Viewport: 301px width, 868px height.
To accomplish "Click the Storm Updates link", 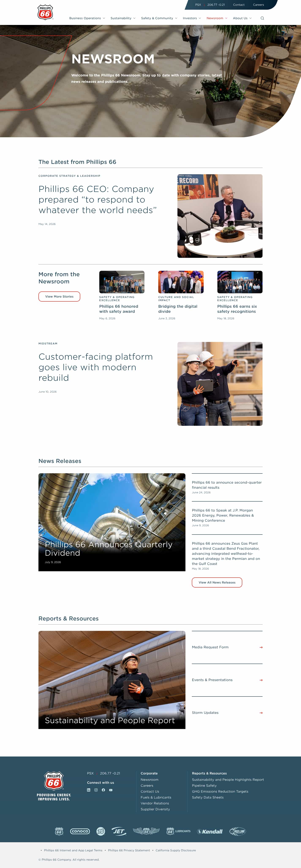I will coord(205,712).
